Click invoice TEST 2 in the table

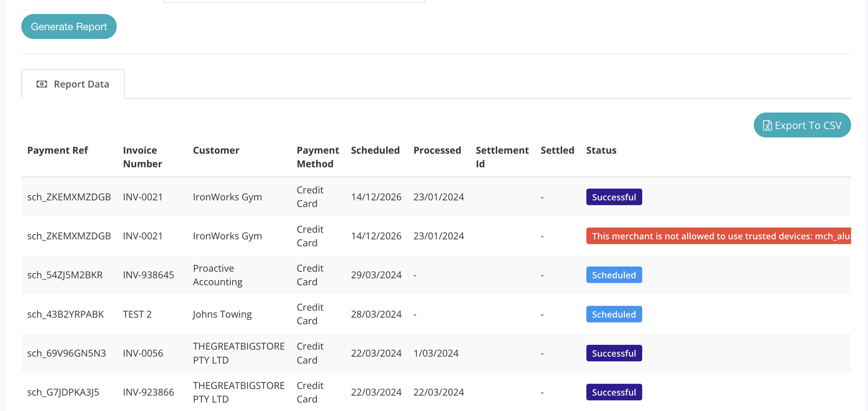tap(137, 314)
